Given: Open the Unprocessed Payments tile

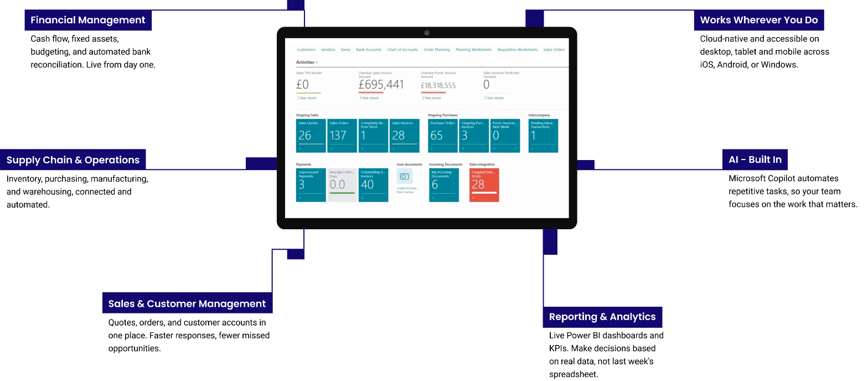Looking at the screenshot, I should point(311,185).
